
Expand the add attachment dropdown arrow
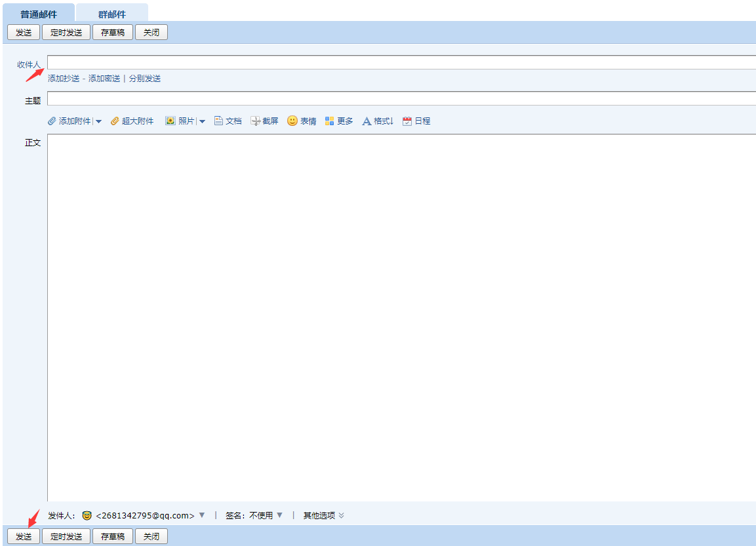pyautogui.click(x=99, y=121)
